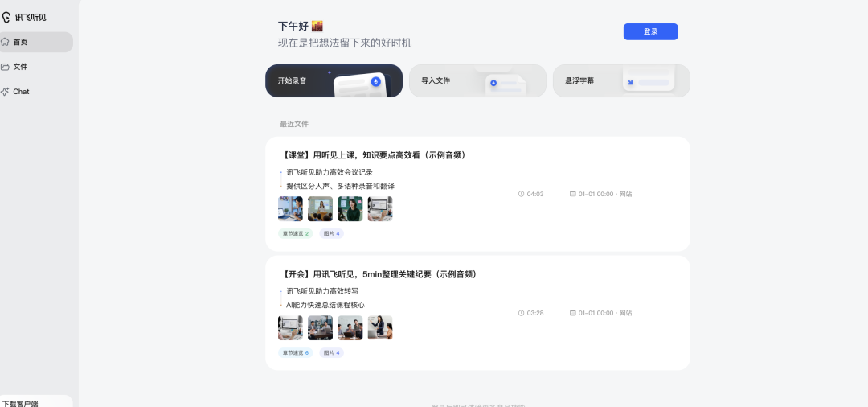
Task: Start recording with 开始录音 card
Action: pos(334,81)
